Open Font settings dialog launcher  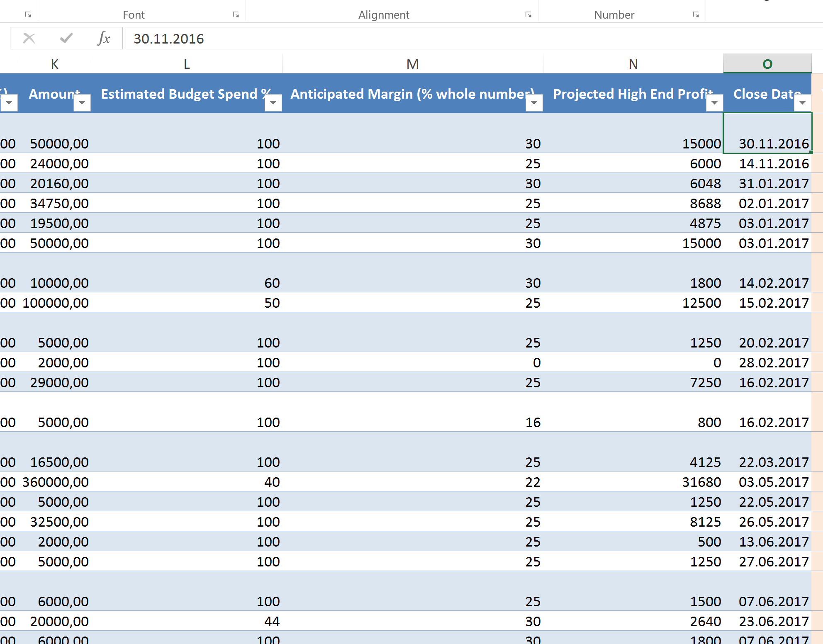pos(236,15)
